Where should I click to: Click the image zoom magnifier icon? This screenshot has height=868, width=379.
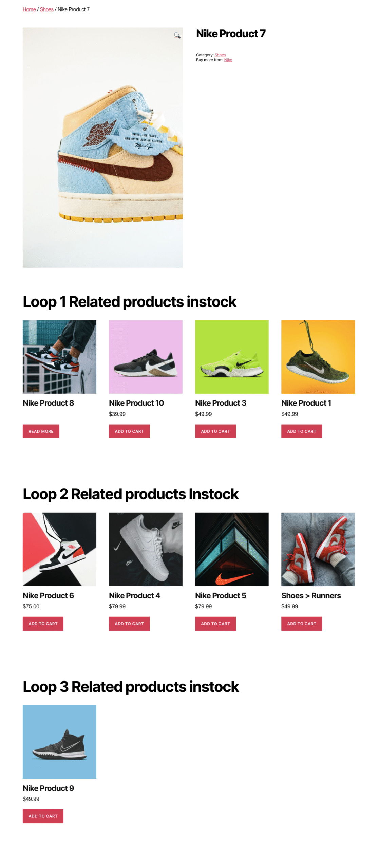[x=177, y=36]
